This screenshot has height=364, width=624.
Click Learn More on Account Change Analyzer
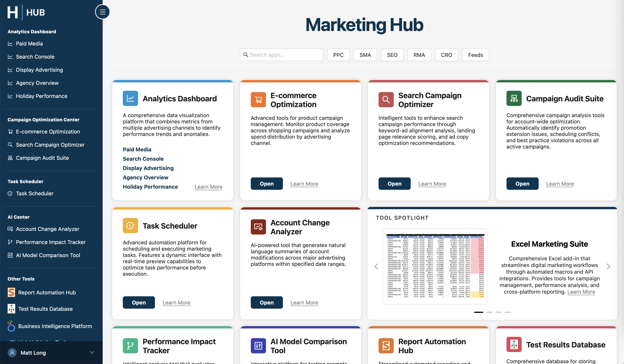[304, 302]
